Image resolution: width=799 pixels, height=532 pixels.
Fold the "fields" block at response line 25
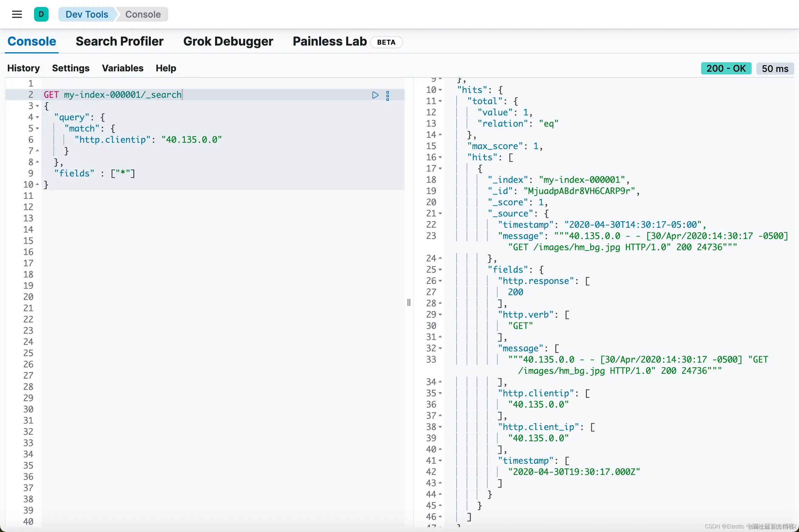coord(440,270)
